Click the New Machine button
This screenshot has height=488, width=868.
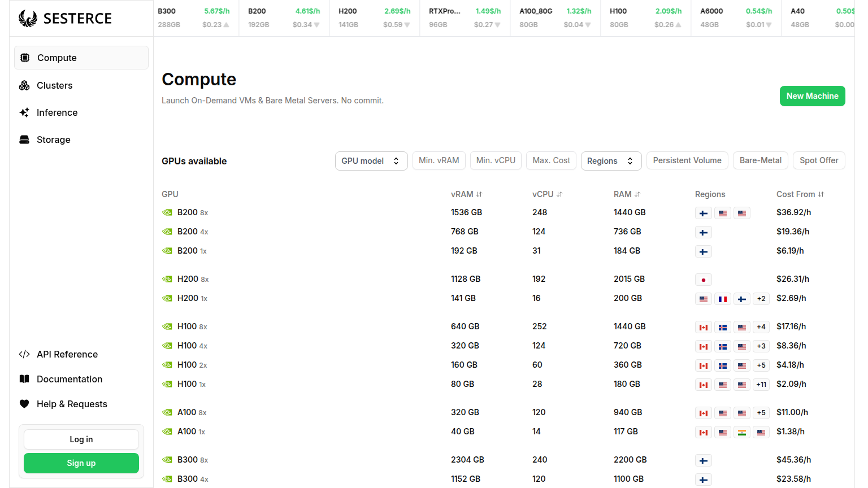click(x=813, y=96)
